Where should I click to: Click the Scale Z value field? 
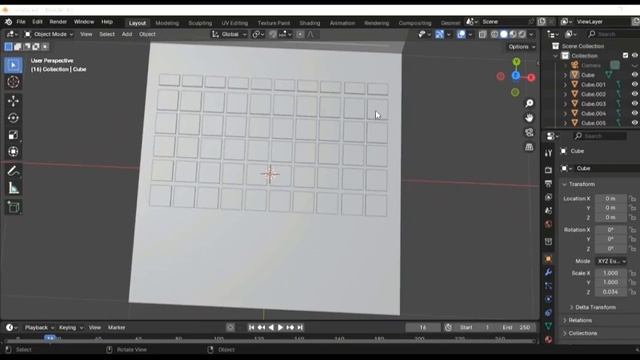pyautogui.click(x=611, y=292)
